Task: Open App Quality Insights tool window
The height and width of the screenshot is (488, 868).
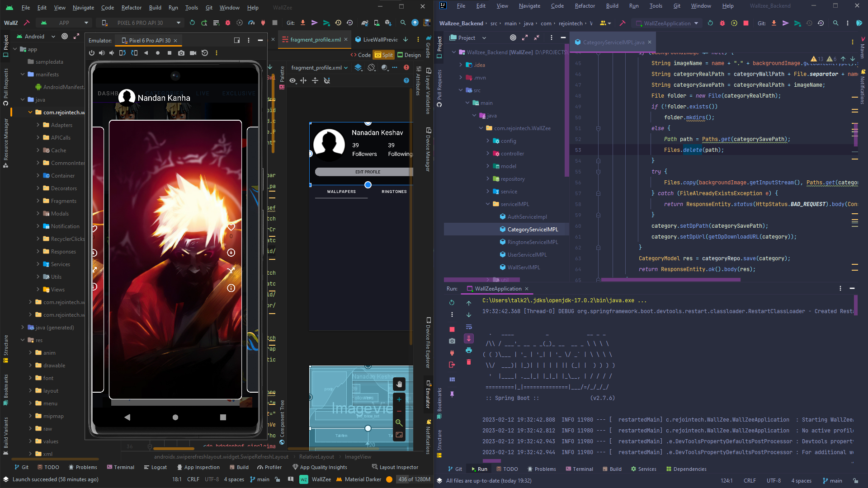Action: (x=320, y=467)
